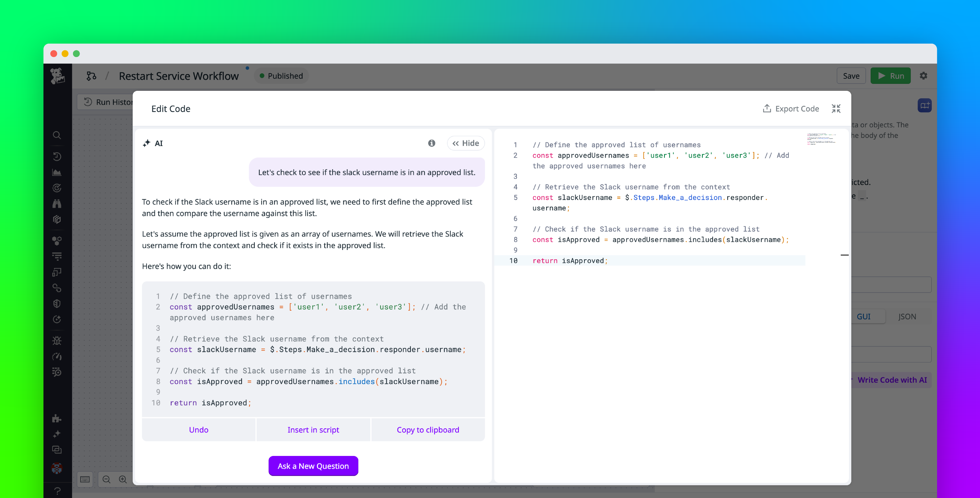Switch to the JSON tab
980x498 pixels.
[x=907, y=316]
